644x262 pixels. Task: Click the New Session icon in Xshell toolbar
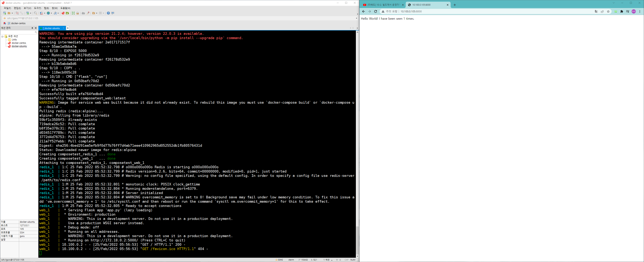(4, 13)
